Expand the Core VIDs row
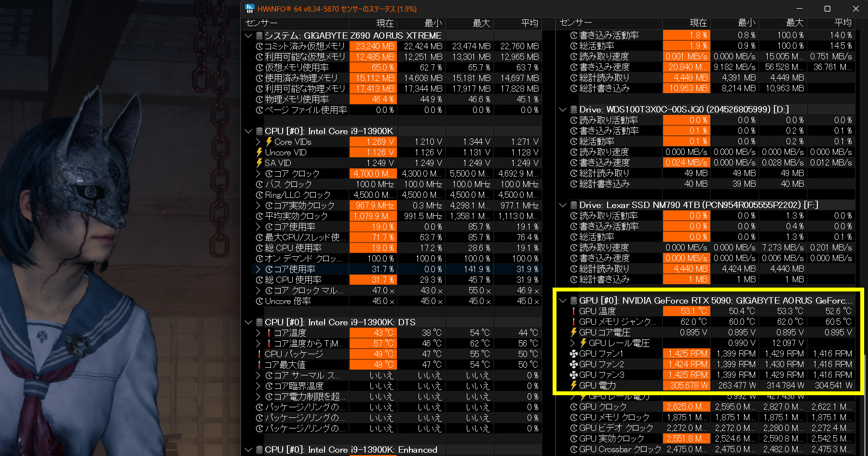This screenshot has width=868, height=456. click(x=258, y=142)
